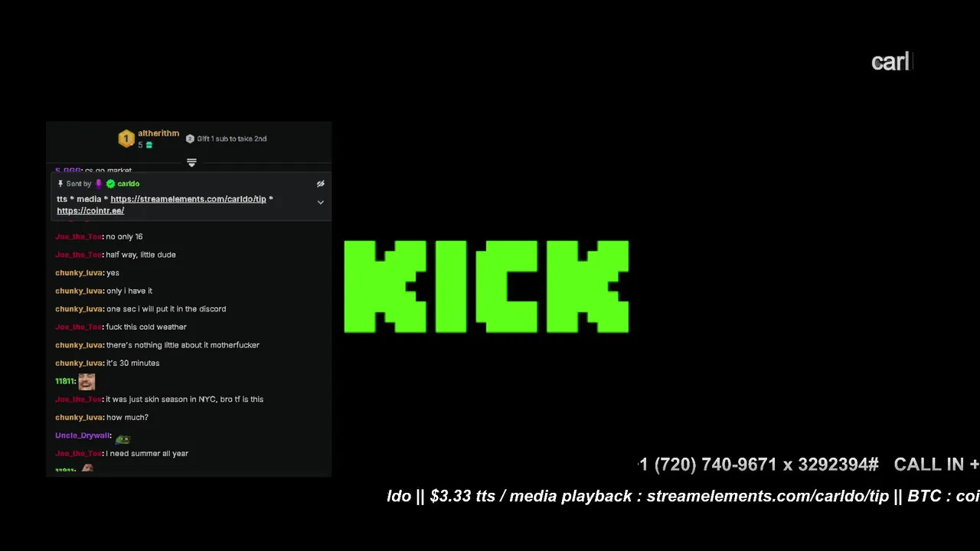Click the frog emote posted by Uncle_Drywall

pos(122,439)
